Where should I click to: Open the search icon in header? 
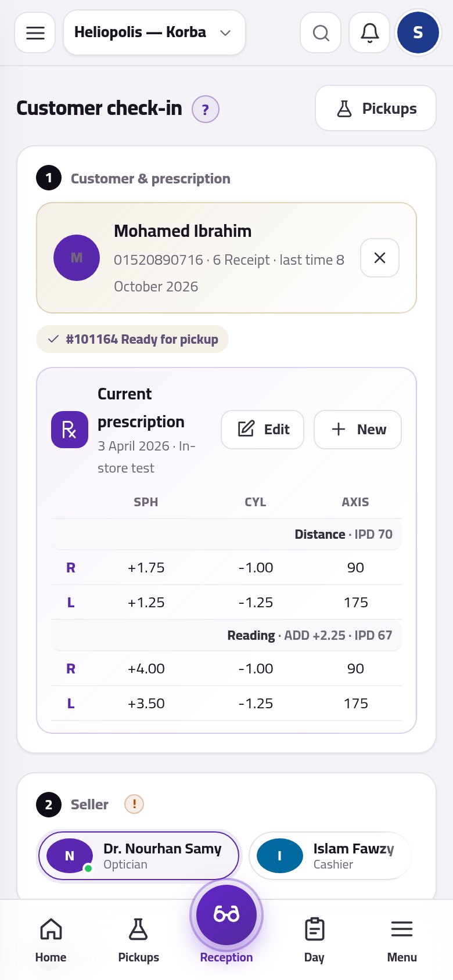click(x=321, y=33)
